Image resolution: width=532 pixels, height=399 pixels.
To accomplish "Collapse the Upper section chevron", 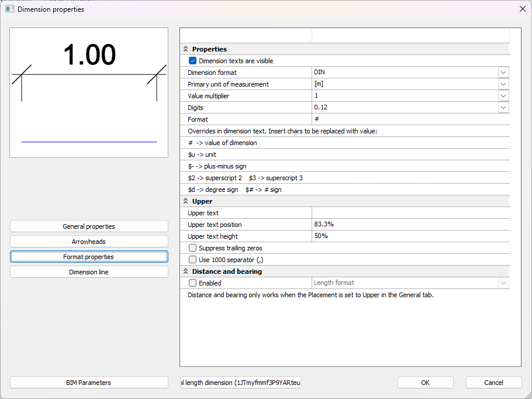I will [x=186, y=201].
